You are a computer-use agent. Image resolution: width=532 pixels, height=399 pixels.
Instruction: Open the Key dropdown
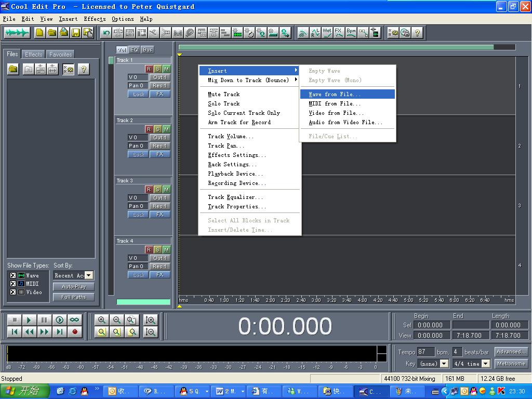pyautogui.click(x=444, y=364)
